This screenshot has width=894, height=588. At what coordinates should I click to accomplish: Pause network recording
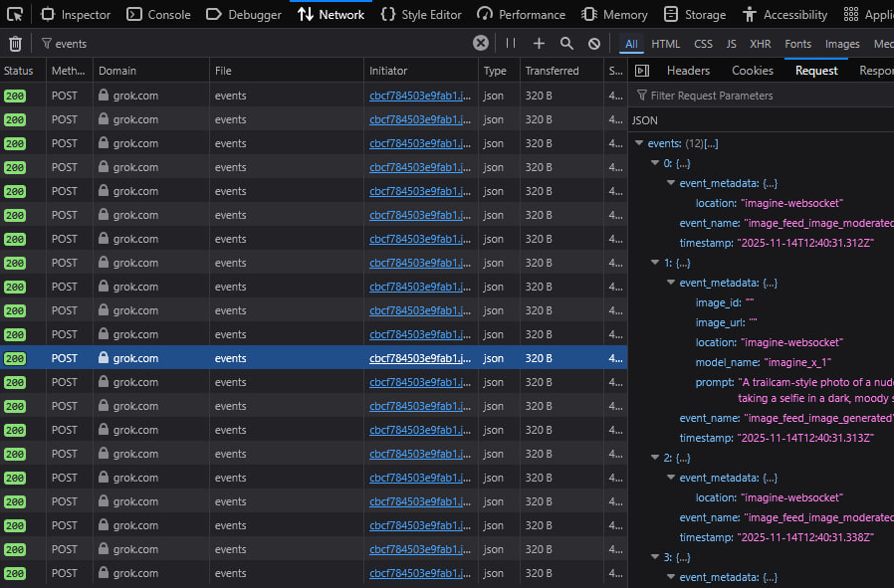[511, 44]
